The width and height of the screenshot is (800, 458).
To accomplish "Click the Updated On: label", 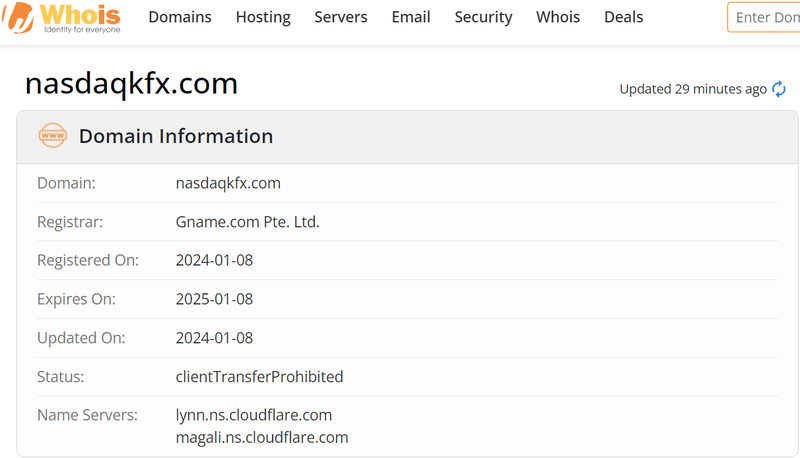I will [x=81, y=338].
